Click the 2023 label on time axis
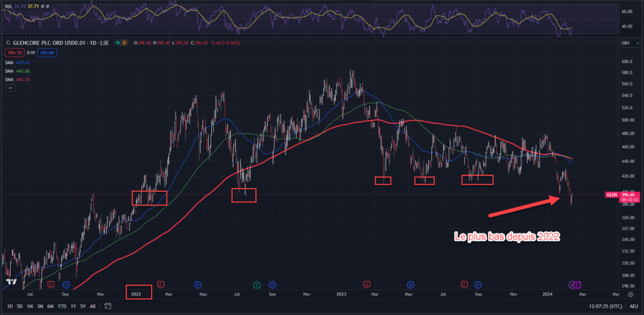 pos(341,294)
